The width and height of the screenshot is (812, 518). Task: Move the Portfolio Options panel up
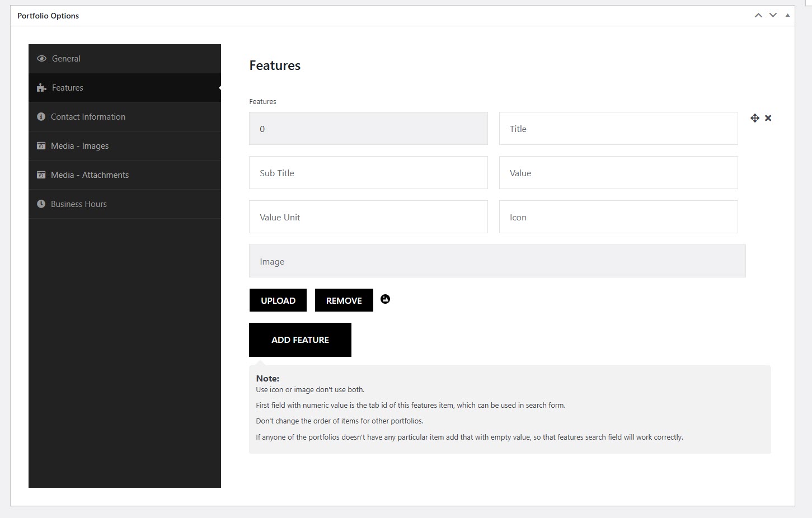(758, 16)
